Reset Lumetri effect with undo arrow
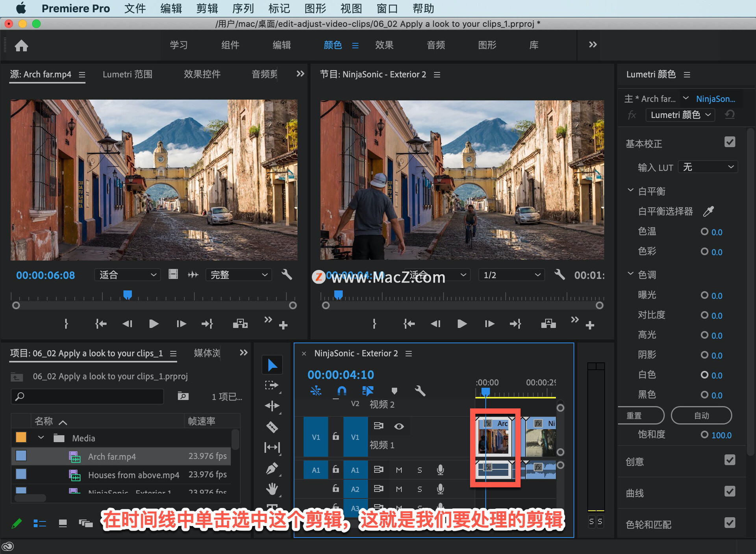 click(730, 115)
